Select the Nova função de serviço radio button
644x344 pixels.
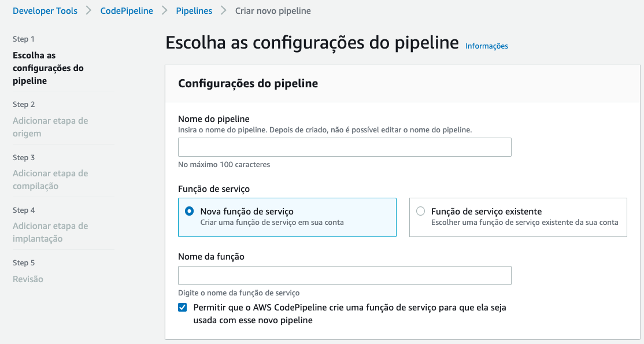click(189, 212)
